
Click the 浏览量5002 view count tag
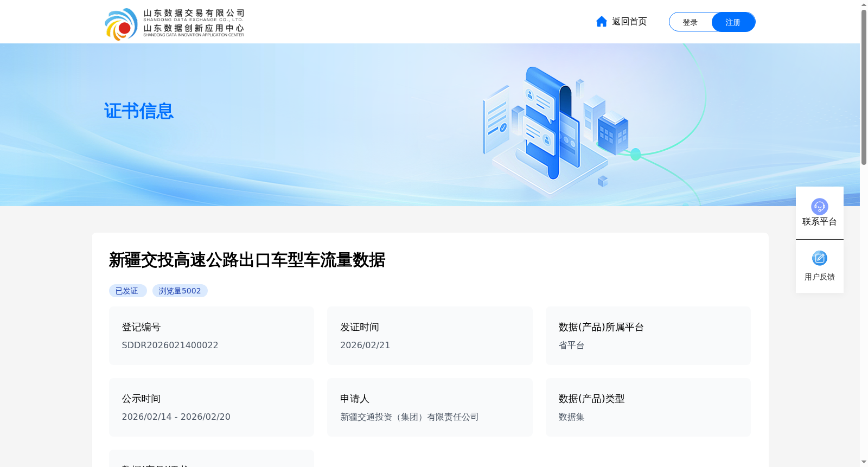tap(180, 291)
